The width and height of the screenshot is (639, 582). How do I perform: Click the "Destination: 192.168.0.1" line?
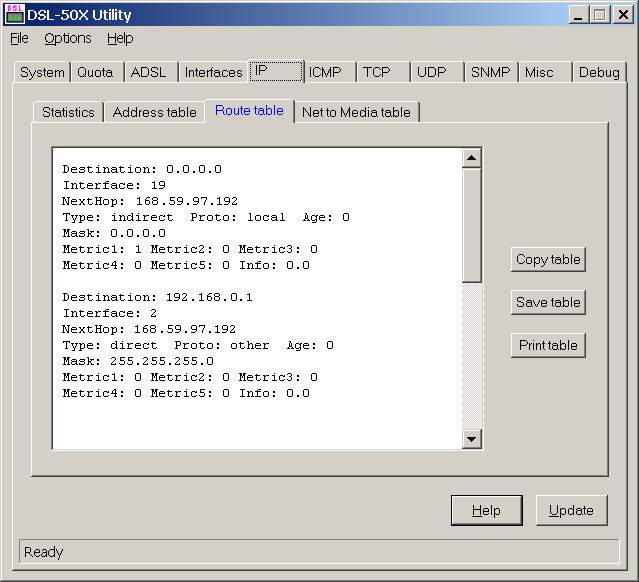point(158,297)
